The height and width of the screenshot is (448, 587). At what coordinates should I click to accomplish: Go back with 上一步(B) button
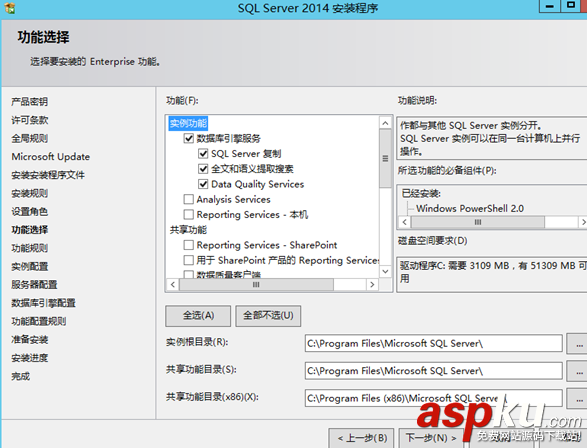point(361,438)
